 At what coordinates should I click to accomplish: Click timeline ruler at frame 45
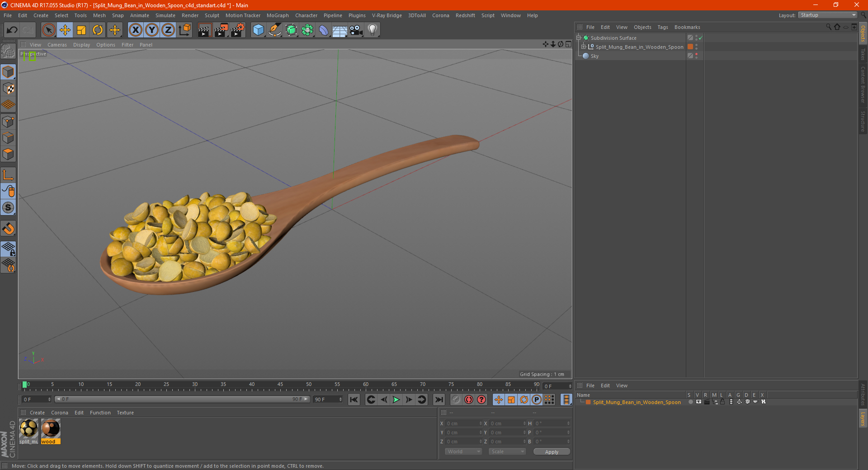280,385
